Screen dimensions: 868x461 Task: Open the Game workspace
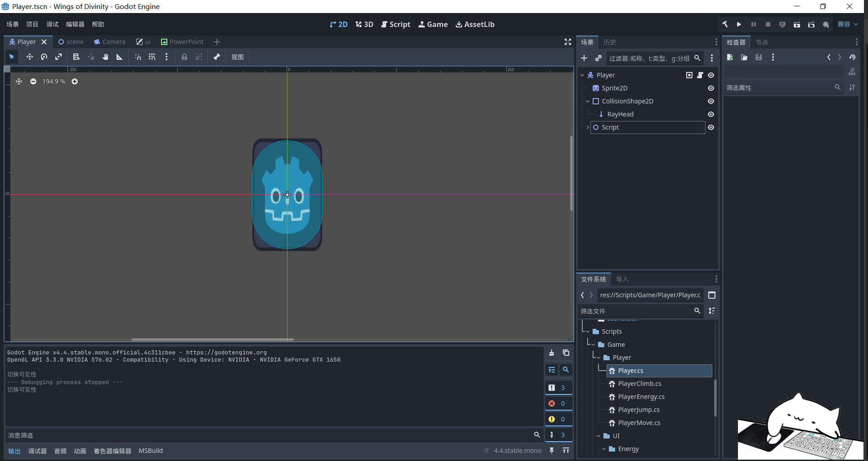coord(433,24)
